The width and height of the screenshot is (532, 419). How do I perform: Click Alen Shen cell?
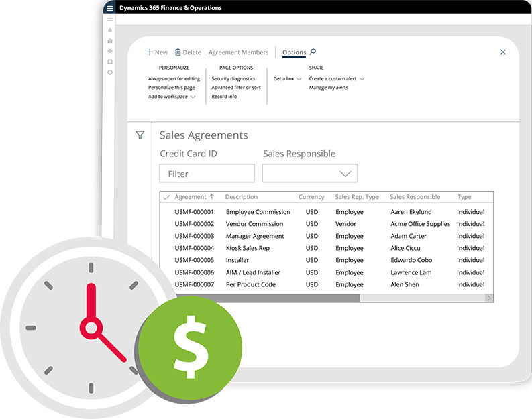tap(405, 284)
